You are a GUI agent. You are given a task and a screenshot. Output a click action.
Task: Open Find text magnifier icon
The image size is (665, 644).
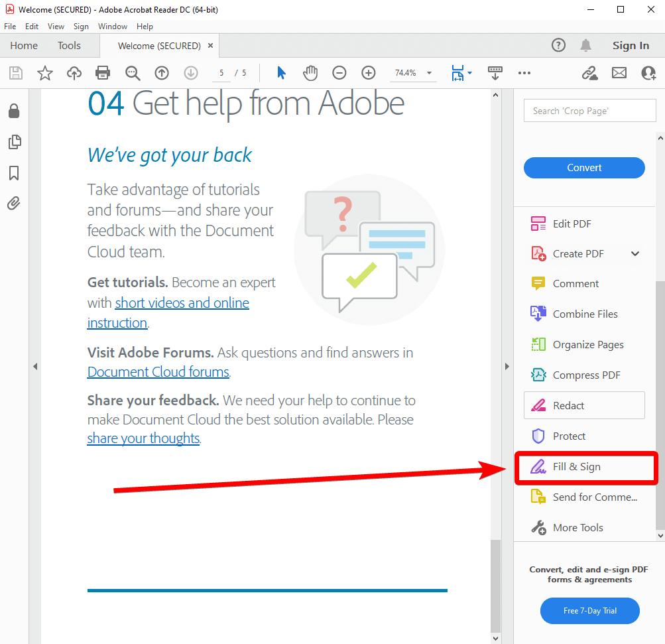pyautogui.click(x=133, y=73)
